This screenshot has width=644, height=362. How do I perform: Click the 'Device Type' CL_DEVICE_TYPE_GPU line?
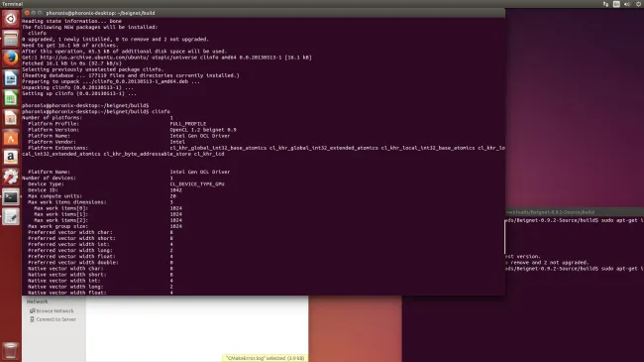[126, 183]
